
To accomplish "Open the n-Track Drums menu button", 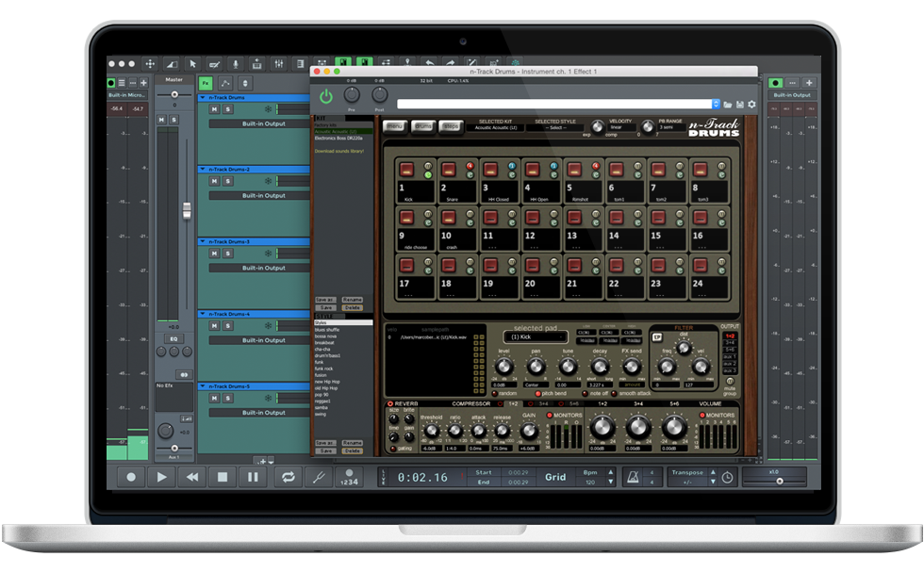I will tap(395, 126).
